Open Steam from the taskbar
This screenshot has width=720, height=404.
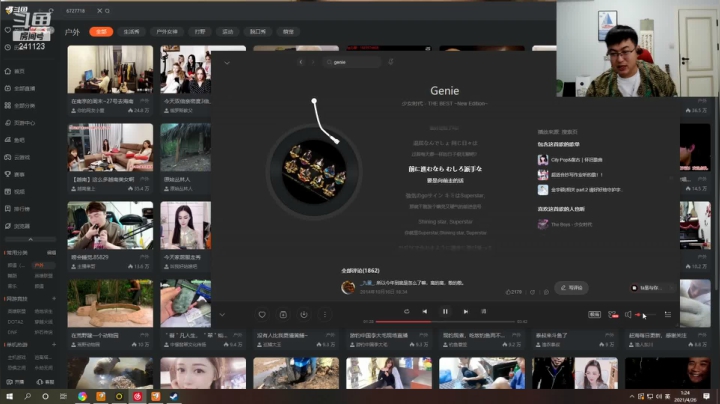click(174, 396)
